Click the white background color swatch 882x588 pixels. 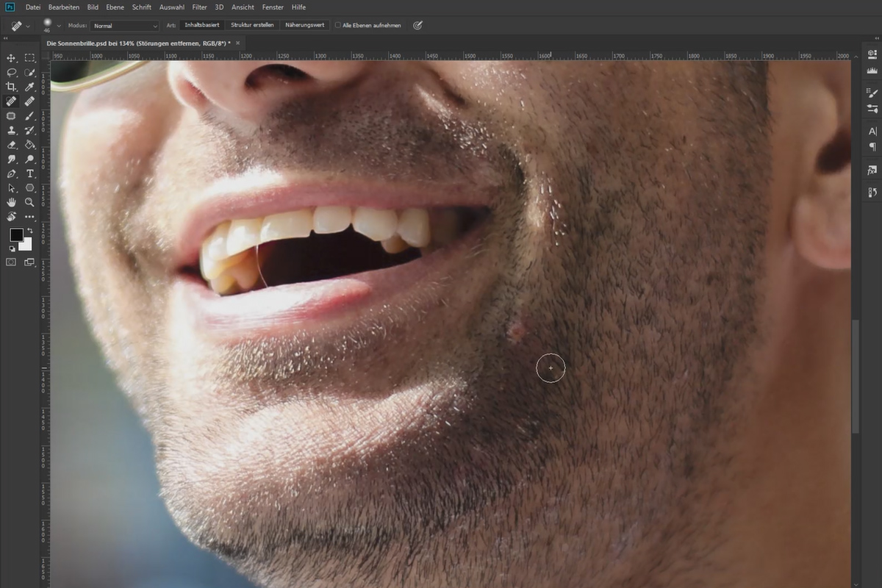pos(27,245)
